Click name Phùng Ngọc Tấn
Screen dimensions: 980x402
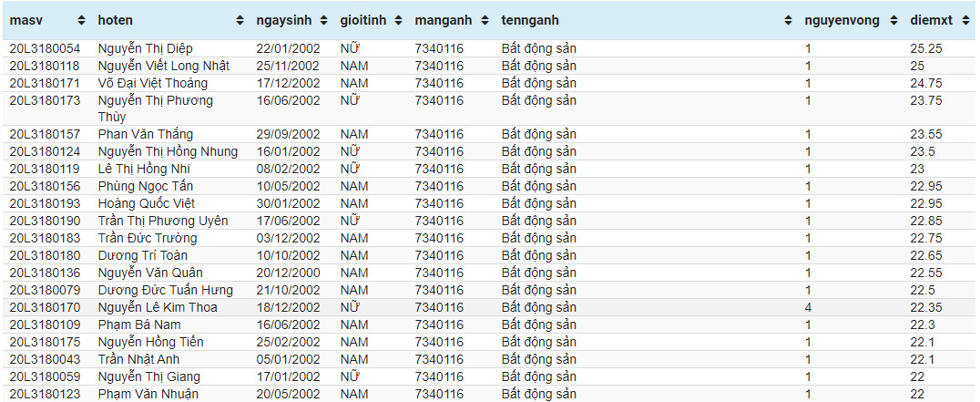146,186
